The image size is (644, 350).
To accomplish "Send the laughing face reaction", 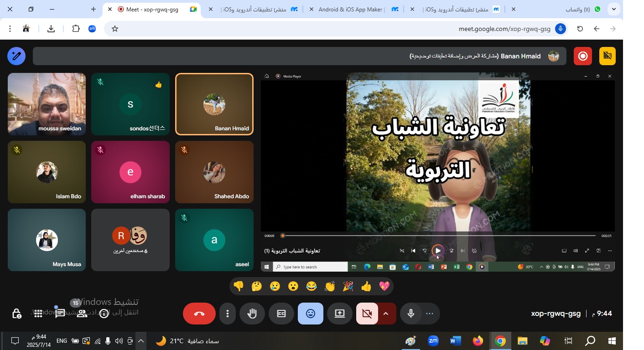I will tap(311, 286).
